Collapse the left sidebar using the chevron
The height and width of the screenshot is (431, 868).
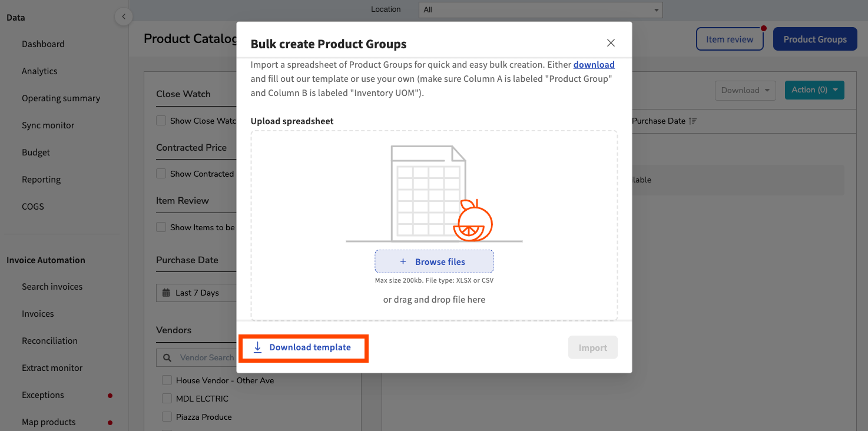tap(123, 16)
